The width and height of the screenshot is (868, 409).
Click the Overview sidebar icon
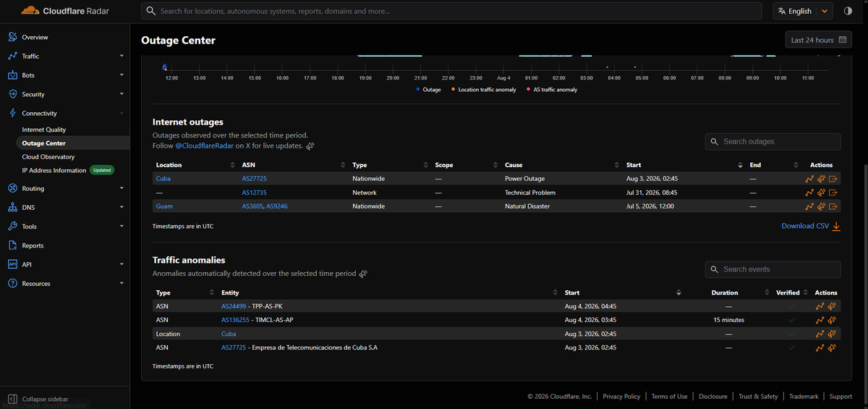point(13,37)
